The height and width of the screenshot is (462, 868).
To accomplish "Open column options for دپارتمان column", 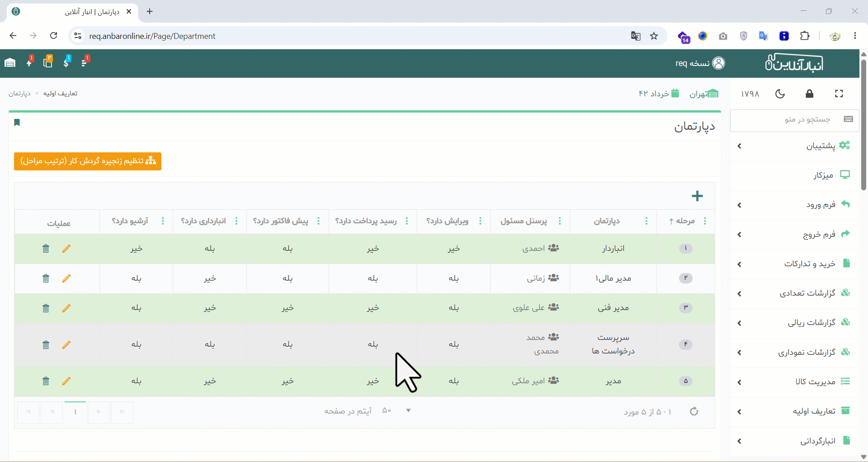I will click(x=646, y=221).
